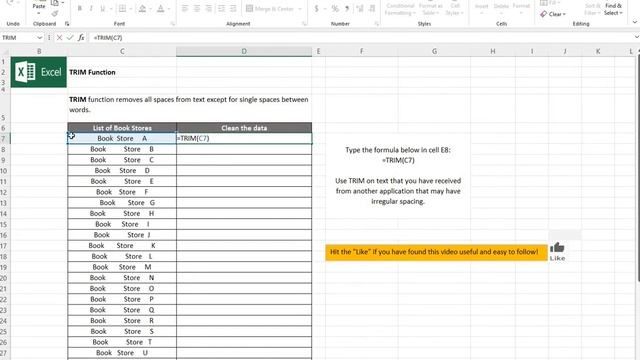Image resolution: width=640 pixels, height=360 pixels.
Task: Click the Clean the data header cell
Action: pos(244,128)
